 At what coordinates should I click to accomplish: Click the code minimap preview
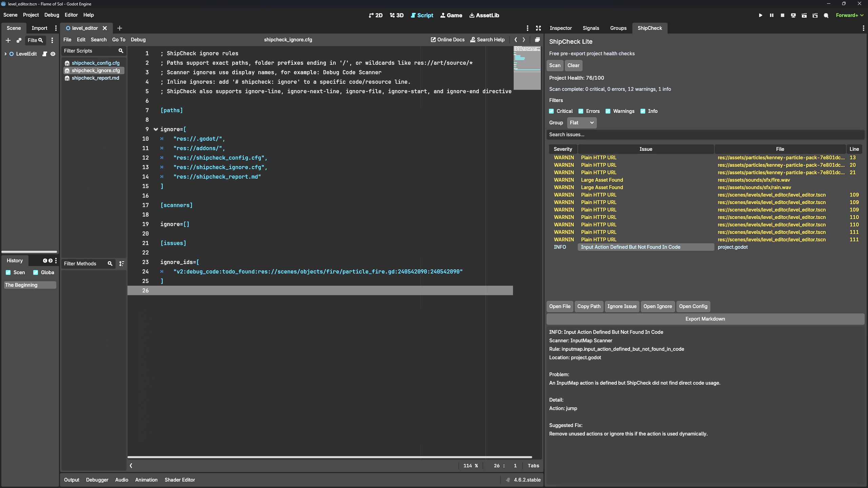[527, 68]
